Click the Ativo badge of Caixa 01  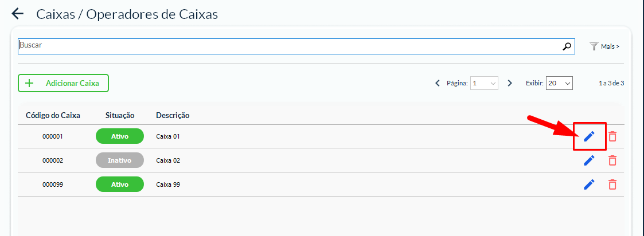(119, 136)
